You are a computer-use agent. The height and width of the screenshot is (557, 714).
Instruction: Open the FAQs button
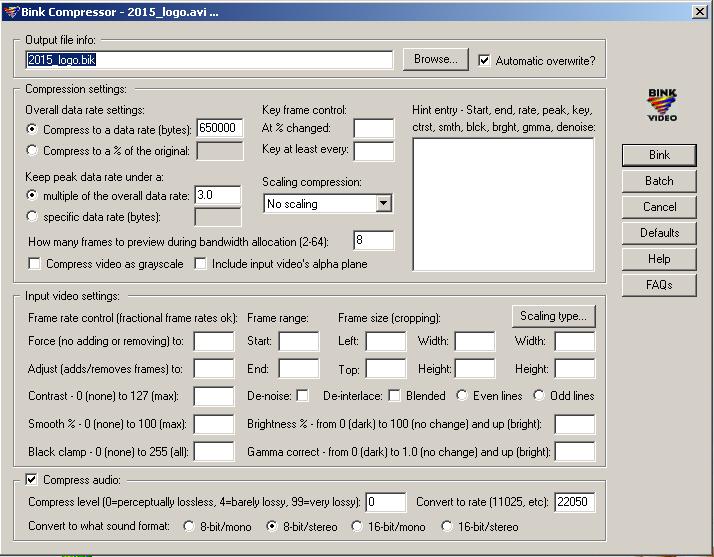pyautogui.click(x=659, y=285)
